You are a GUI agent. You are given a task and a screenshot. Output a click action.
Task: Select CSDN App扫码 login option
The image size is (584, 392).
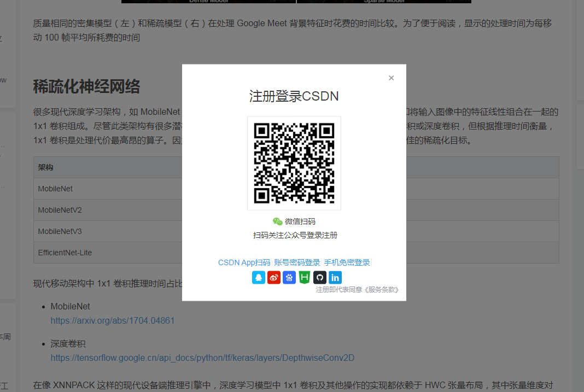[x=244, y=262]
